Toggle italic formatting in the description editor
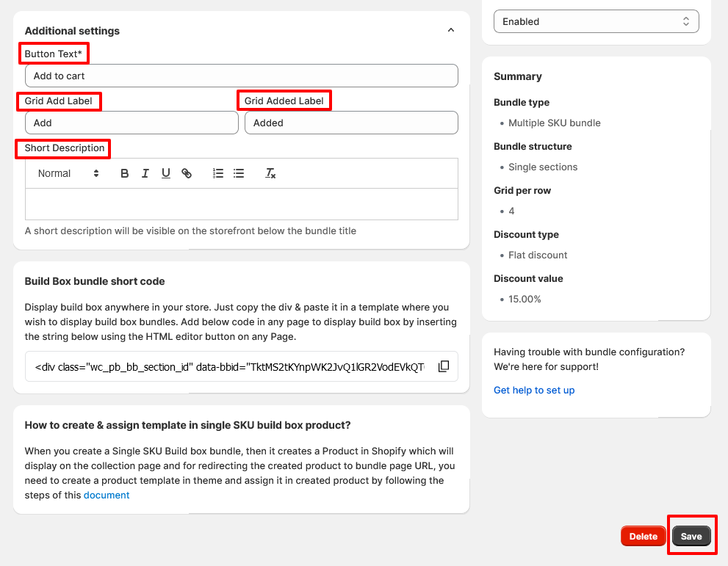This screenshot has width=728, height=566. coord(145,173)
